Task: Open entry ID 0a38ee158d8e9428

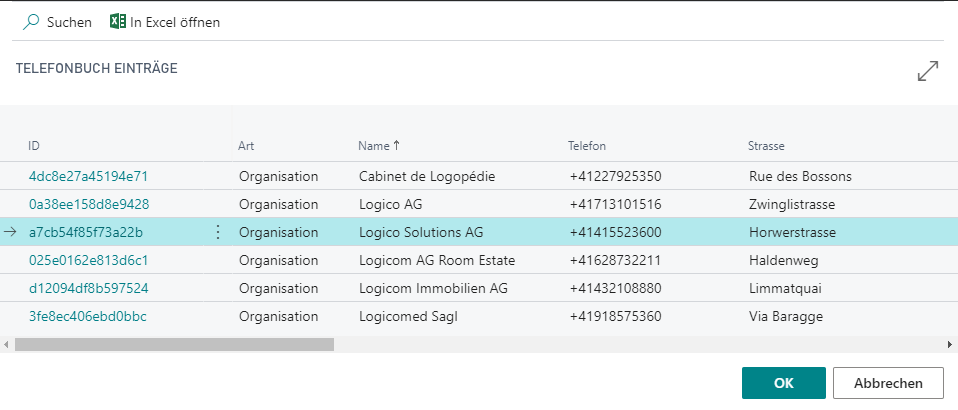Action: point(89,204)
